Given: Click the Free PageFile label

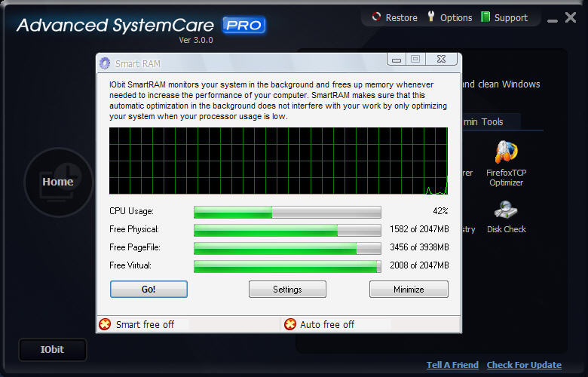Looking at the screenshot, I should coord(135,247).
